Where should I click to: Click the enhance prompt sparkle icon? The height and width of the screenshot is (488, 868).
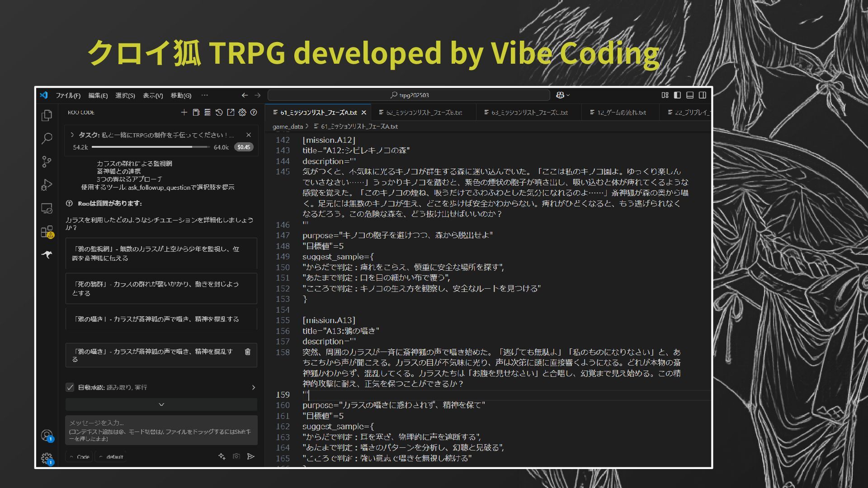click(222, 456)
